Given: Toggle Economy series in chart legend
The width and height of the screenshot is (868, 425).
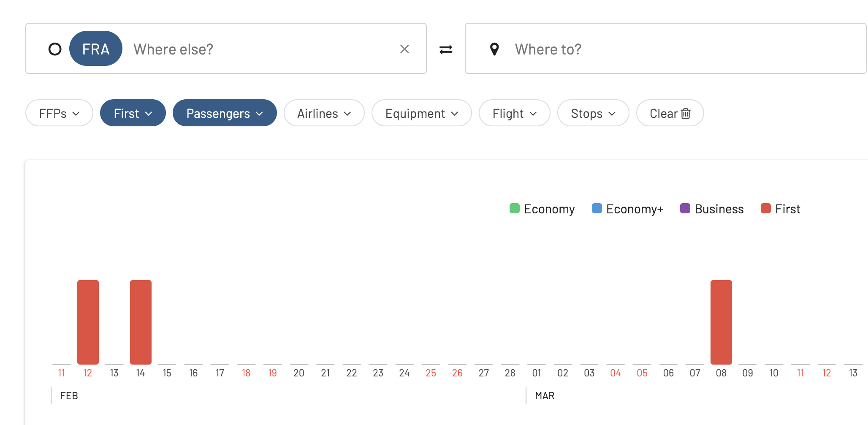Looking at the screenshot, I should 542,209.
